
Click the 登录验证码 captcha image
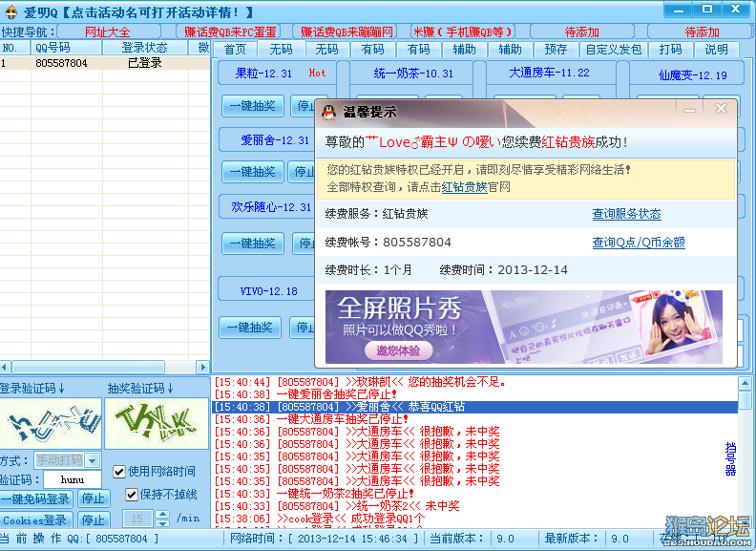coord(51,423)
